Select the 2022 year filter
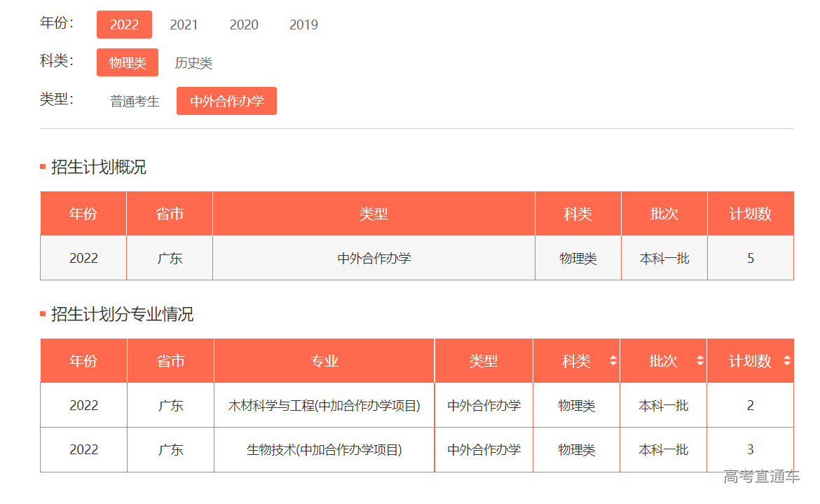This screenshot has width=820, height=504. tap(124, 25)
